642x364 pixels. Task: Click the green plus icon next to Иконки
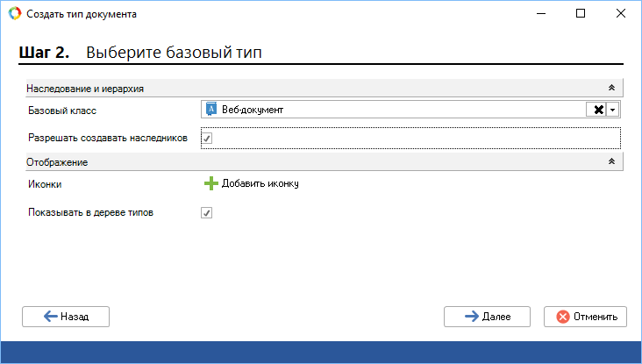coord(210,183)
